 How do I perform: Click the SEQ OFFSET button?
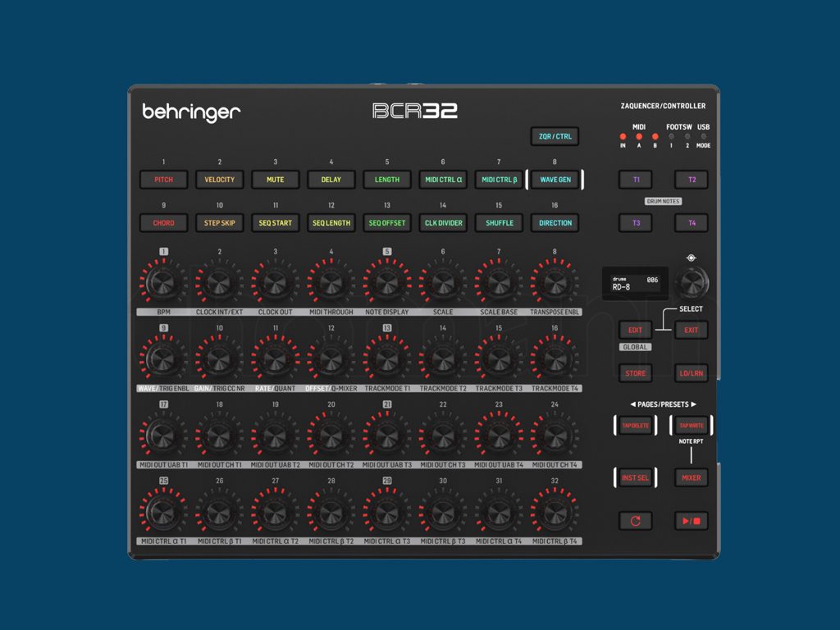[x=387, y=223]
